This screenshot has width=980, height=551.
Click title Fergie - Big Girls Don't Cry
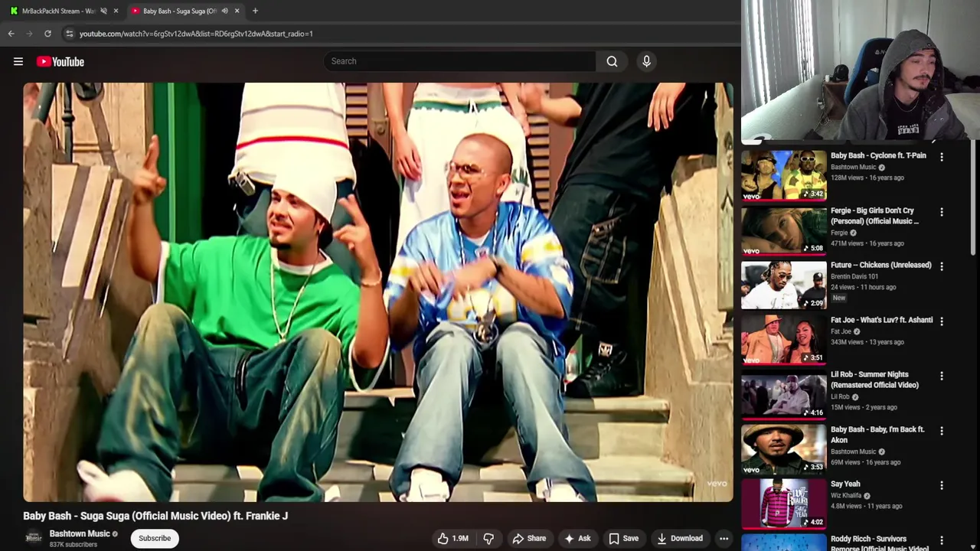tap(874, 216)
